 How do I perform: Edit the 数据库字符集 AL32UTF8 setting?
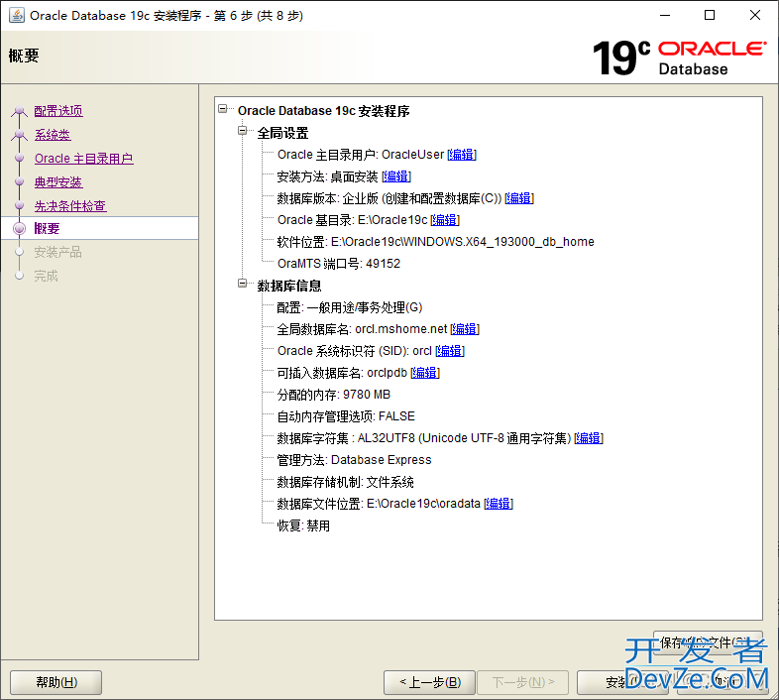(x=589, y=438)
